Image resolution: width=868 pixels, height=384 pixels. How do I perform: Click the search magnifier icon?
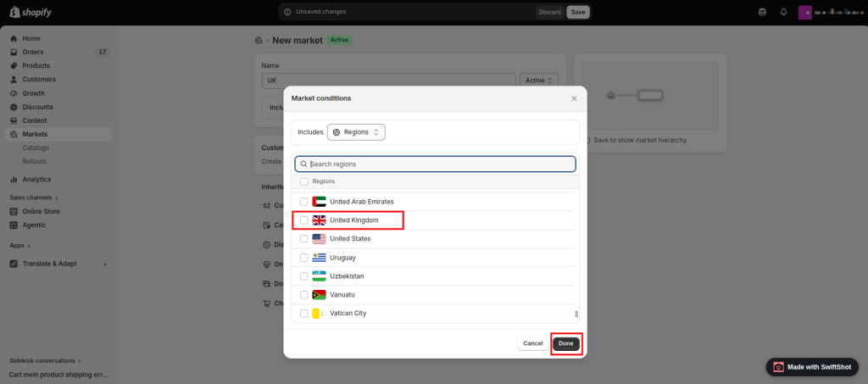point(304,164)
